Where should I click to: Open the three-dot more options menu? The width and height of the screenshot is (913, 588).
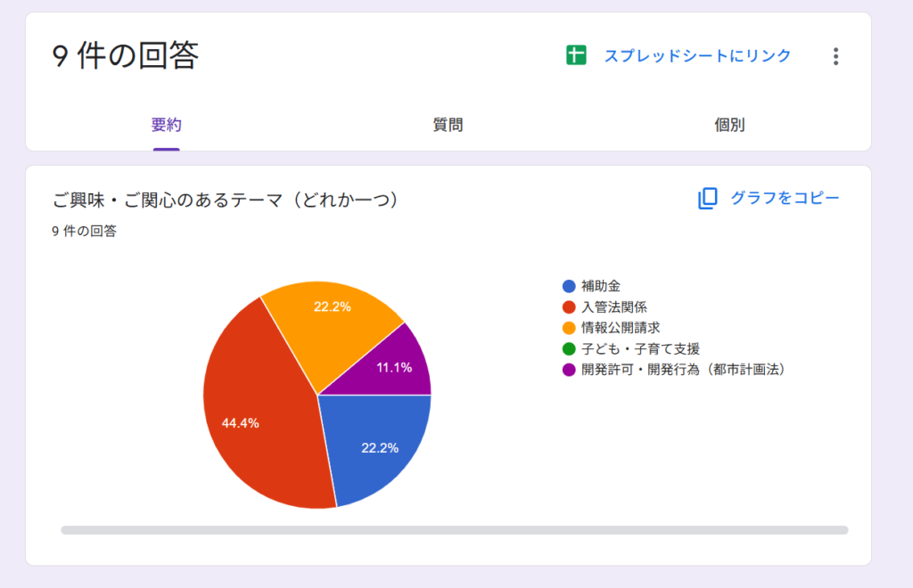pyautogui.click(x=835, y=56)
